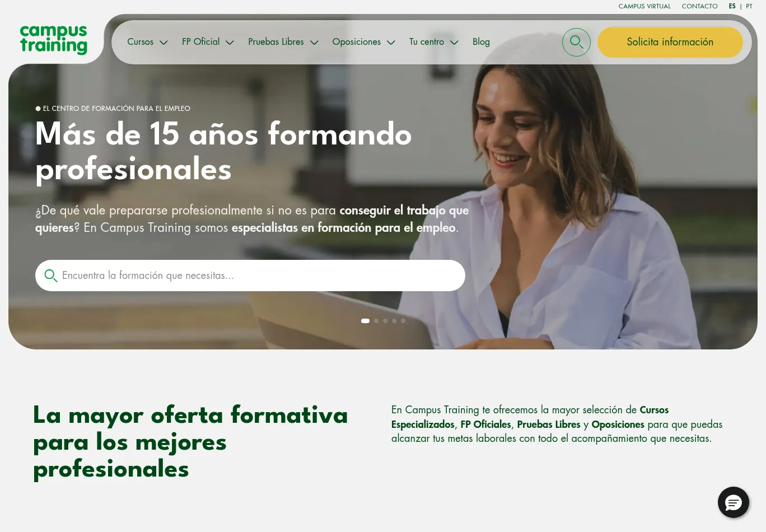Expand the FP Oficial dropdown arrow
Image resolution: width=766 pixels, height=532 pixels.
point(230,42)
